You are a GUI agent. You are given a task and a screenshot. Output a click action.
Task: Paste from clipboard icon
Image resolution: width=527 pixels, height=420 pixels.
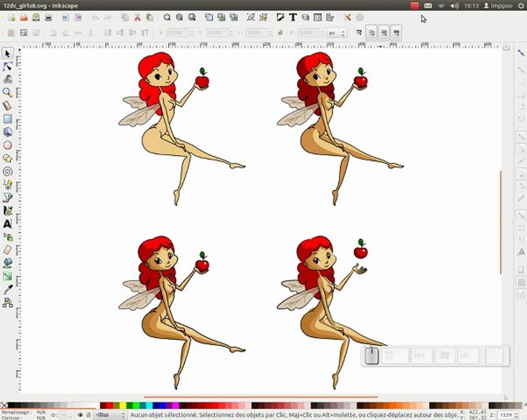(149, 17)
